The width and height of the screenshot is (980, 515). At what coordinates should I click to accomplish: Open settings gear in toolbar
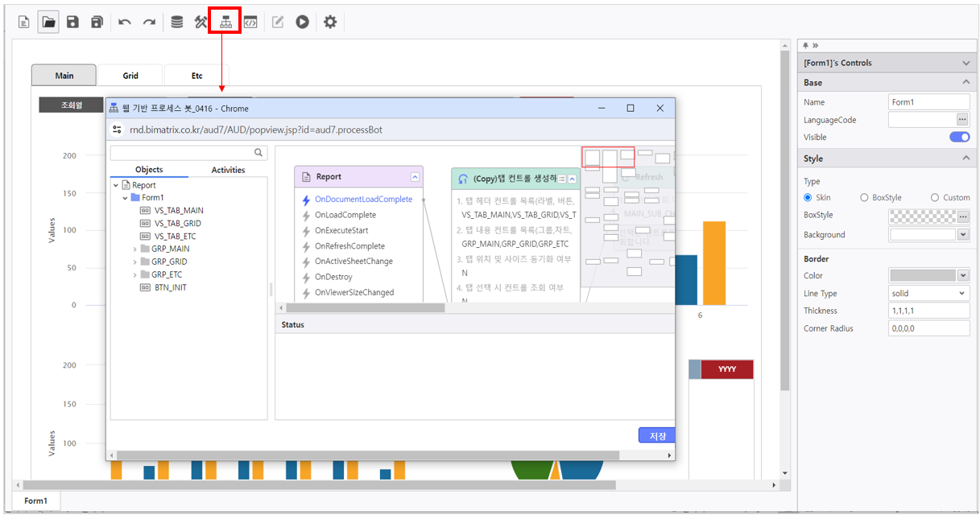[330, 23]
